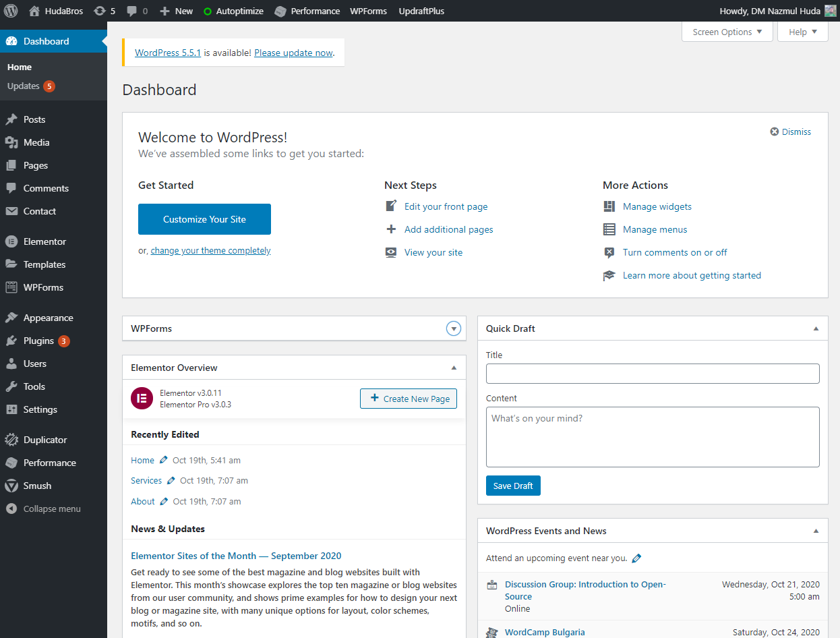Image resolution: width=840 pixels, height=638 pixels.
Task: Click the WordPress logo in the admin bar
Action: point(10,11)
